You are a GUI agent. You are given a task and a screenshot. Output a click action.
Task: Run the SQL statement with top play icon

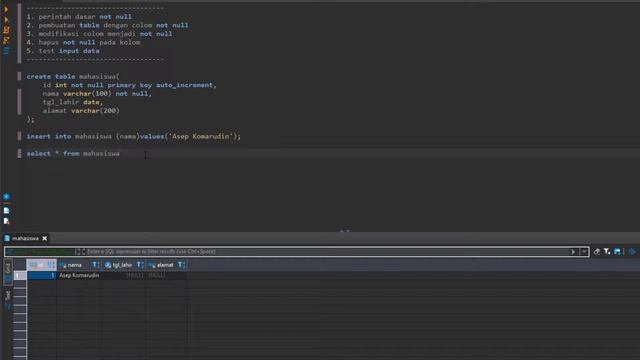(6, 9)
